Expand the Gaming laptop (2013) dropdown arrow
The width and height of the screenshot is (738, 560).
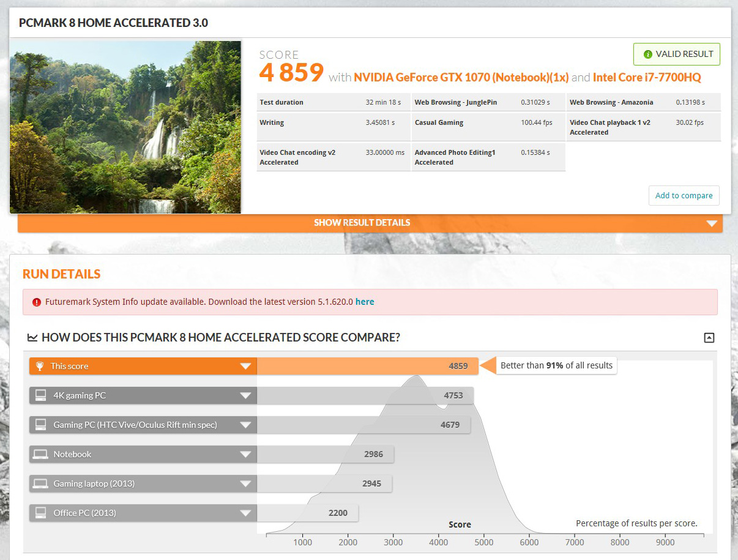pyautogui.click(x=245, y=483)
